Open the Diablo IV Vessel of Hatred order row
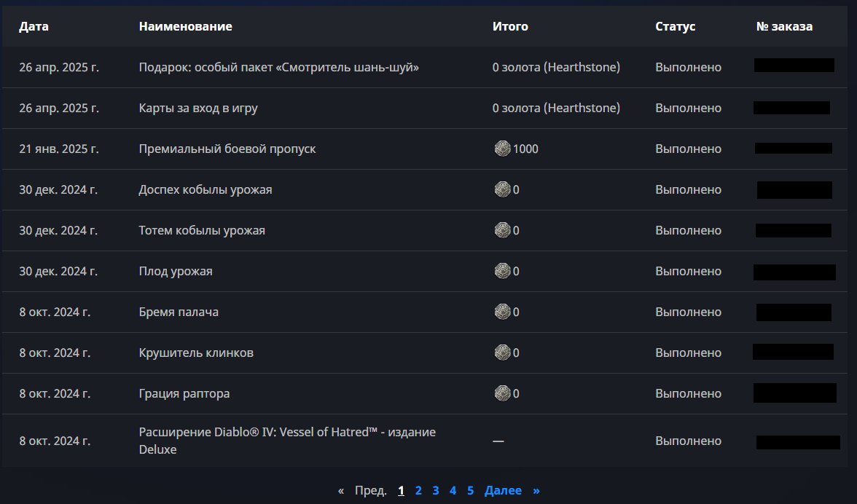 (286, 441)
